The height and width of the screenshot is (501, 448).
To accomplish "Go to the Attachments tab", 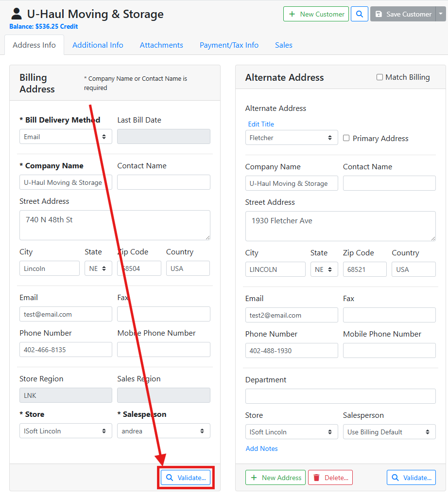I will click(x=161, y=45).
